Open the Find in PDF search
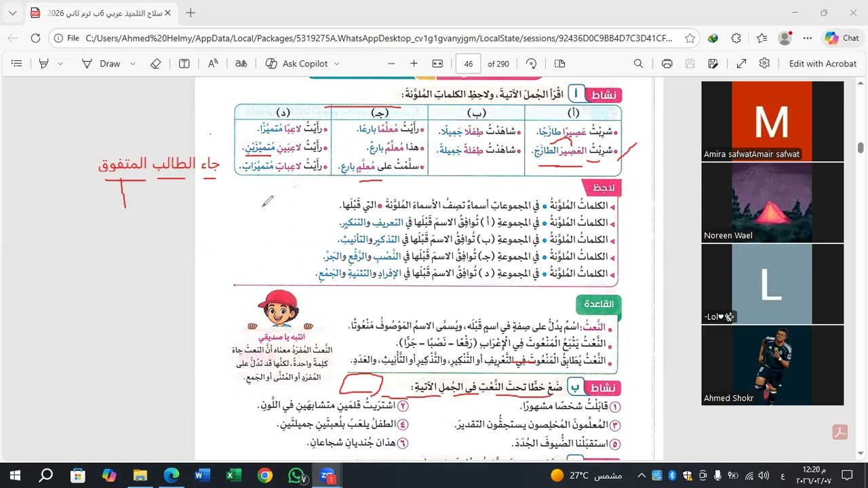 pyautogui.click(x=638, y=64)
